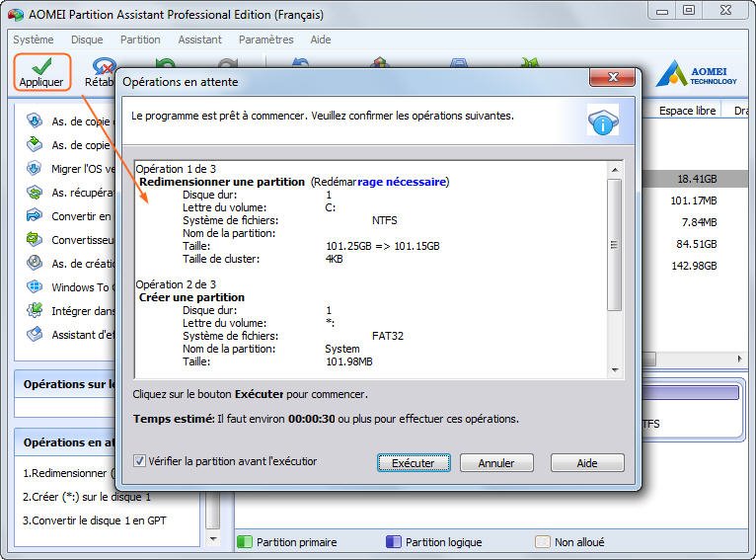Viewport: 756px width, 560px height.
Task: Click Opération 1 de 3 label
Action: [176, 169]
